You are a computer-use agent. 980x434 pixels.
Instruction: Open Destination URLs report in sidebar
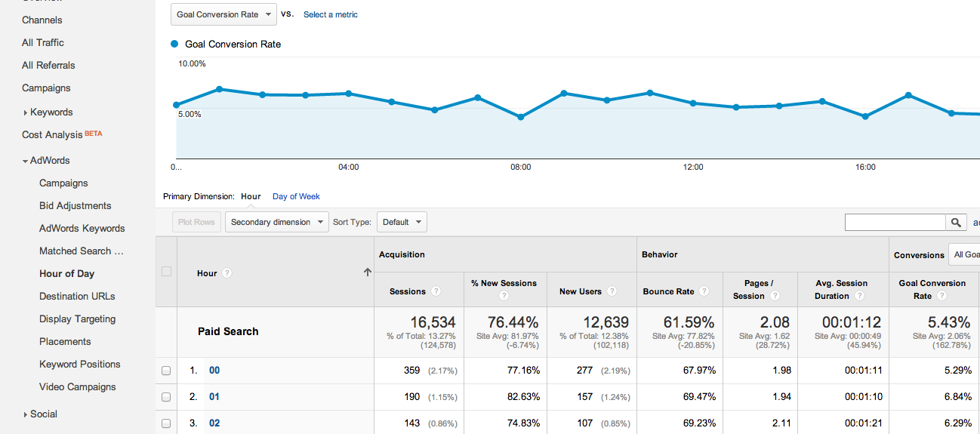[77, 296]
